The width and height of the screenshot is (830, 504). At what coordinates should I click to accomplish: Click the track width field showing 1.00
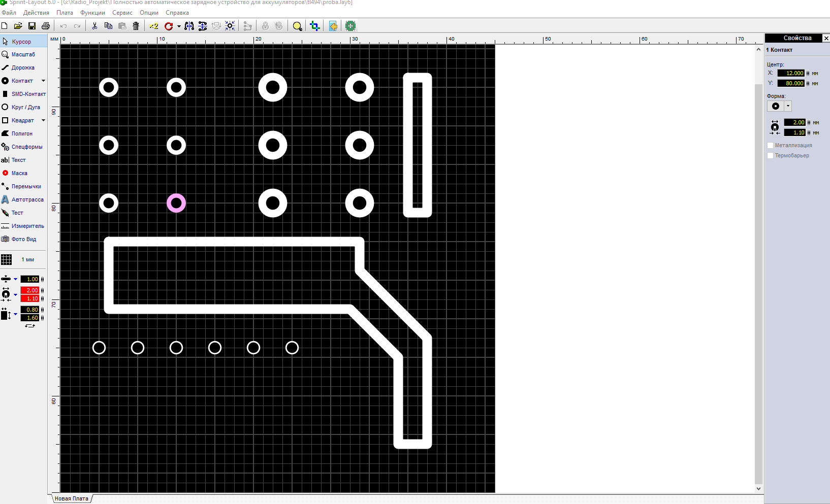click(x=30, y=279)
